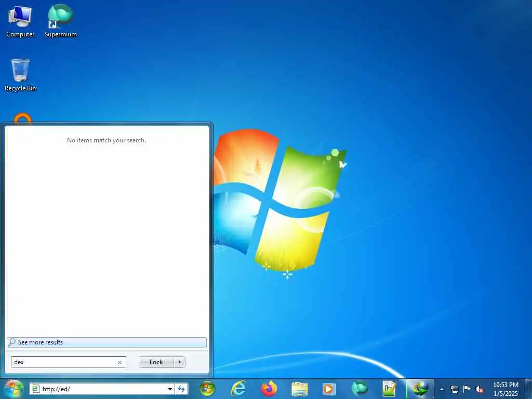Open Windows Media Player taskbar icon
Image resolution: width=532 pixels, height=399 pixels.
pos(328,389)
